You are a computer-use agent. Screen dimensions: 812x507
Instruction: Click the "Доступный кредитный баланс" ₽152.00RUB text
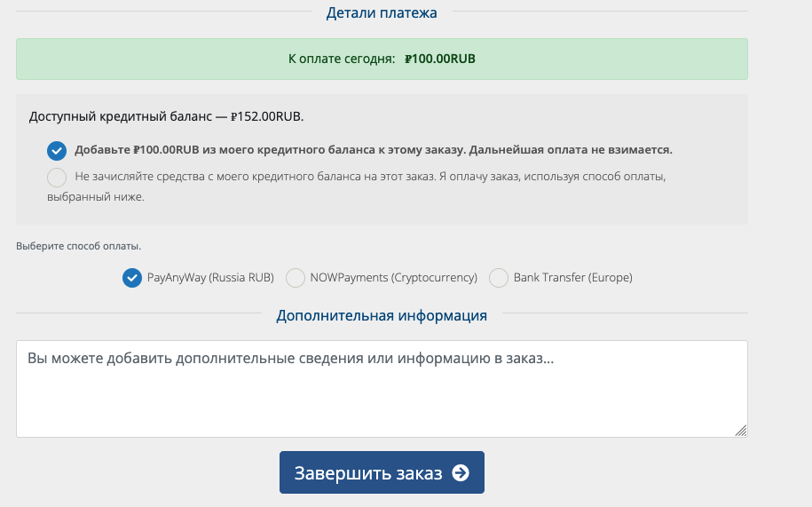[x=166, y=116]
